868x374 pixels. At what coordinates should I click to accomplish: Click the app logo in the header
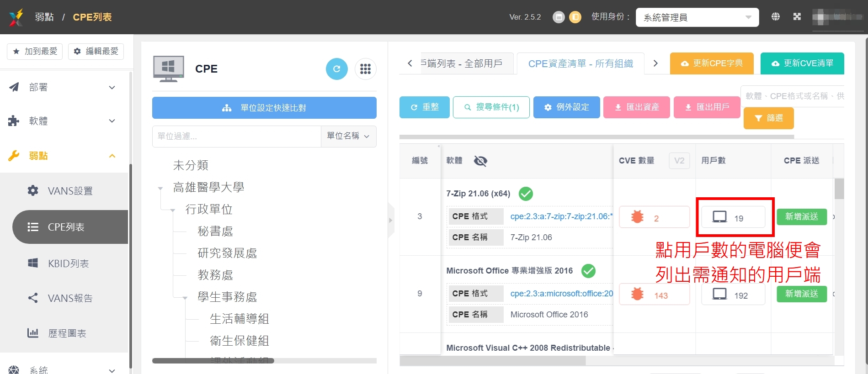(x=16, y=17)
